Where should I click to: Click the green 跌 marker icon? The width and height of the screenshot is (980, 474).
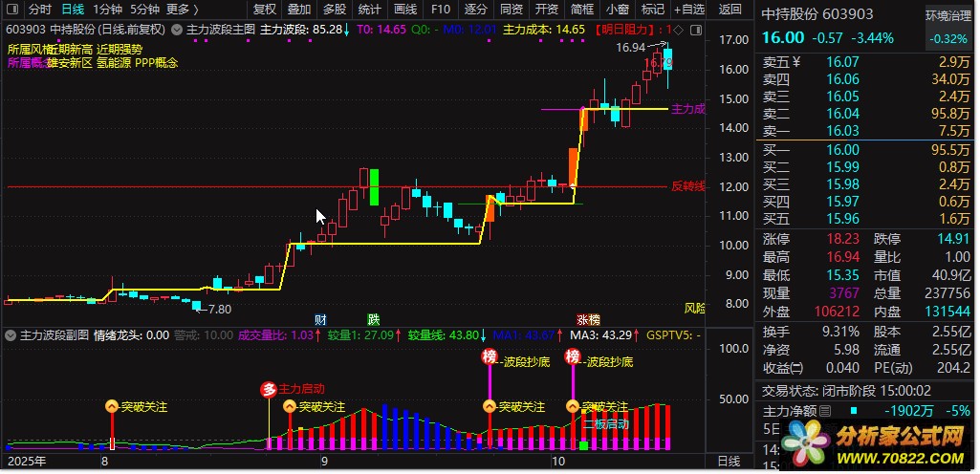tap(374, 320)
